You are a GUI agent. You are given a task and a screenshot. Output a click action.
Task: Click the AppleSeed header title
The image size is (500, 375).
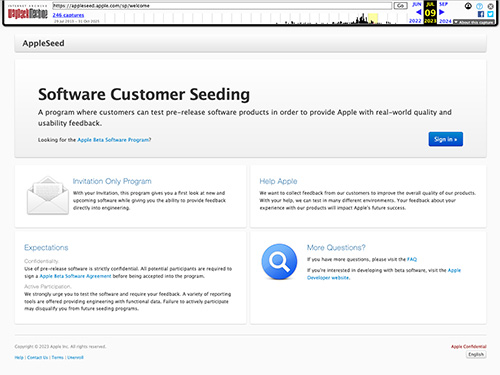point(43,43)
